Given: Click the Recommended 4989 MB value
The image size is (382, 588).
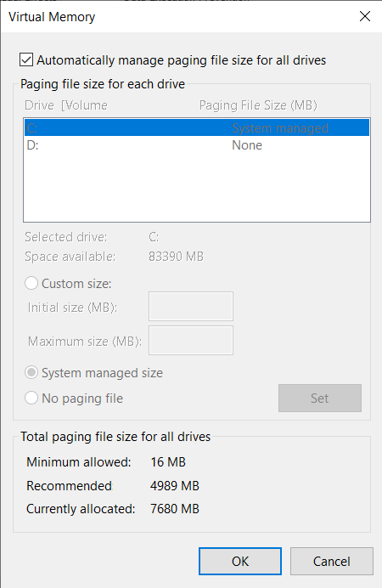Looking at the screenshot, I should [175, 486].
